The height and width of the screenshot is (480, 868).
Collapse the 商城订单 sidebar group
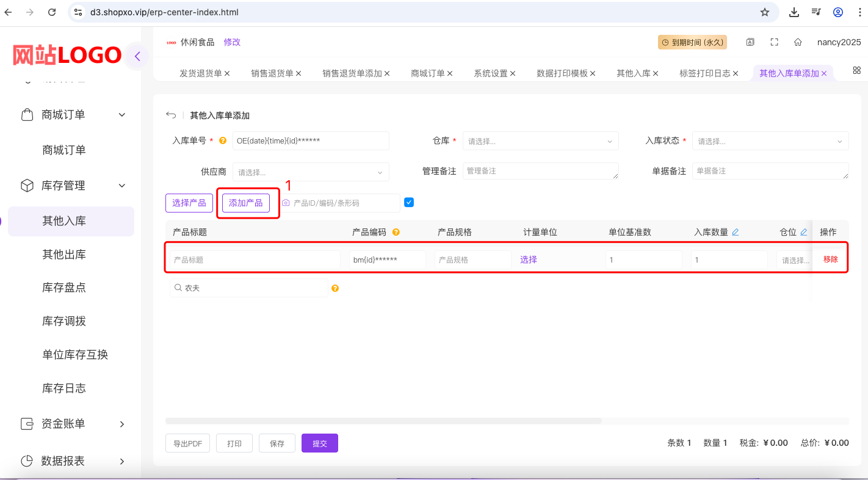click(121, 115)
